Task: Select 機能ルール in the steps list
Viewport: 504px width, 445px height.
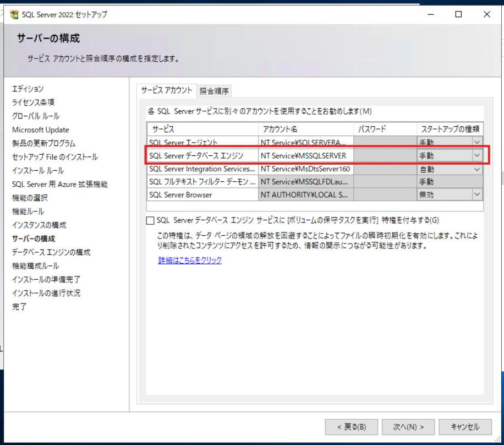Action: [28, 211]
